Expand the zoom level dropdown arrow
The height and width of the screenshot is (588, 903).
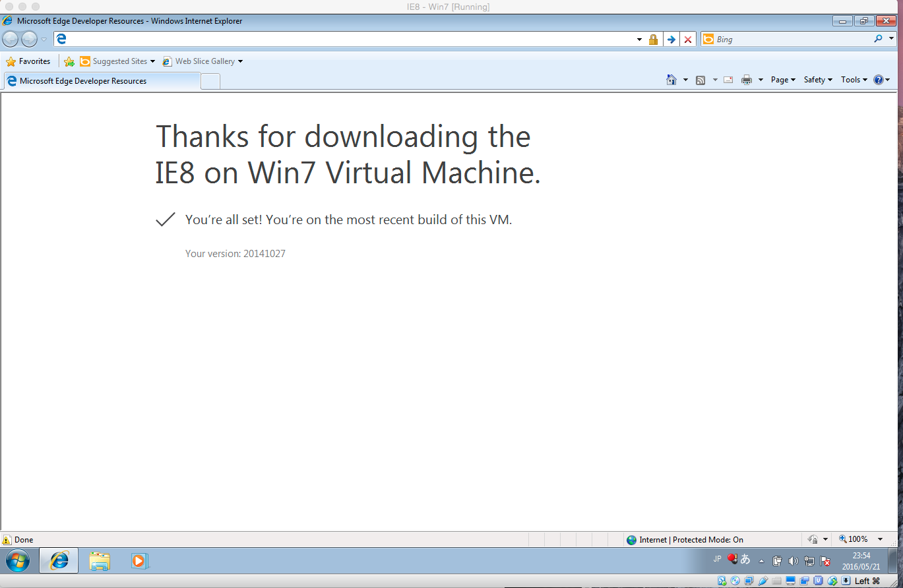click(x=880, y=539)
